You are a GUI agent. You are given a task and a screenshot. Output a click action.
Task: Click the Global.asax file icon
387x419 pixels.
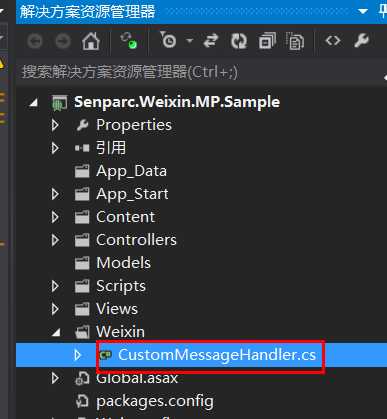[82, 378]
